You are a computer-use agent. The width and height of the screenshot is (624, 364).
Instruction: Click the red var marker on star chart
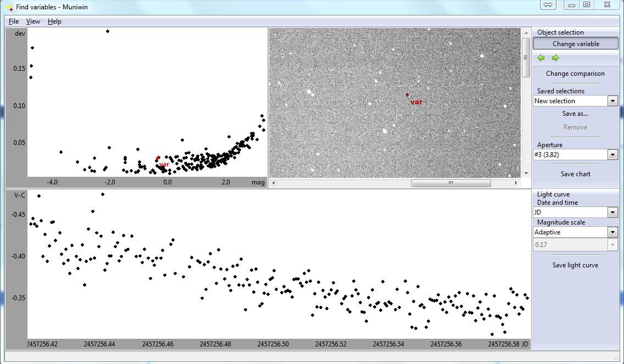point(407,95)
